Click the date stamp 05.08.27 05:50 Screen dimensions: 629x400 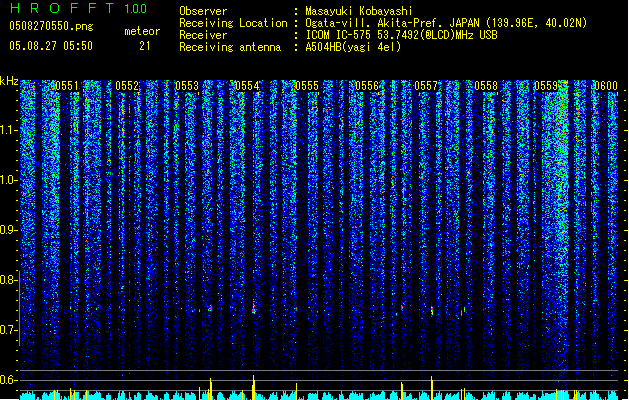click(51, 46)
